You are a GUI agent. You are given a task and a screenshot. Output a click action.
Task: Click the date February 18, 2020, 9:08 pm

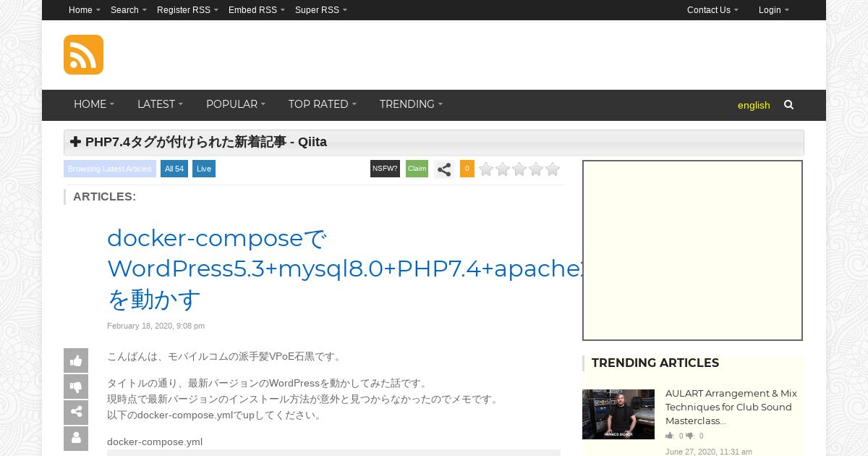point(156,326)
